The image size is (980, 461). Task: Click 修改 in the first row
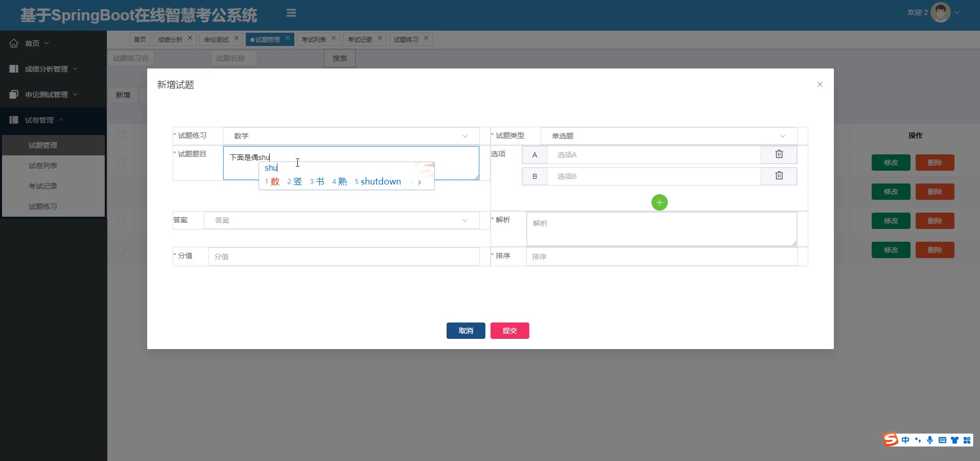click(891, 163)
